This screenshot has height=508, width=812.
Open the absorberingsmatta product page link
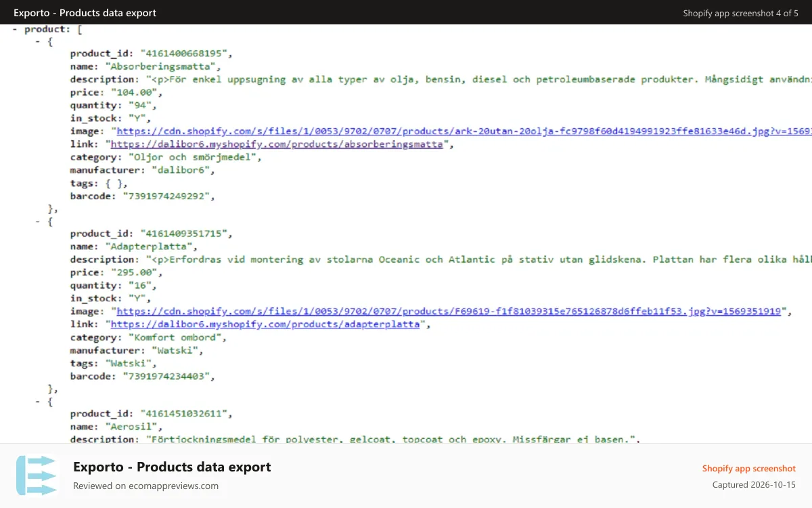[277, 144]
